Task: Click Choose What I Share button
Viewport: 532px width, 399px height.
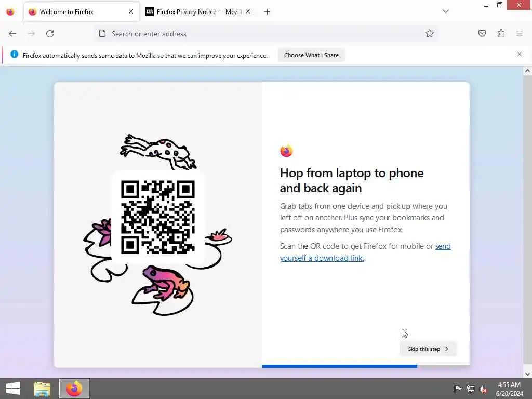Action: [311, 55]
